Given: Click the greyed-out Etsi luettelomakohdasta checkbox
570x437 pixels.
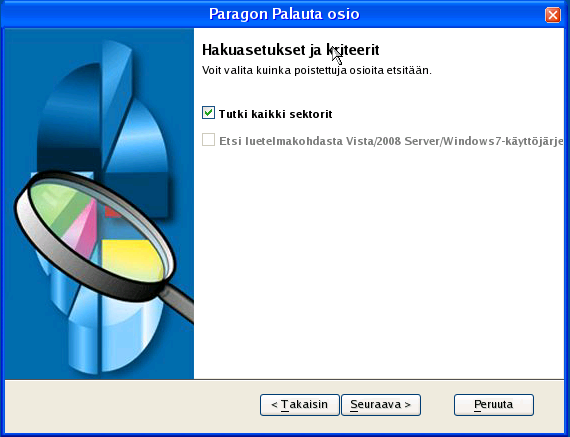Looking at the screenshot, I should [x=208, y=140].
